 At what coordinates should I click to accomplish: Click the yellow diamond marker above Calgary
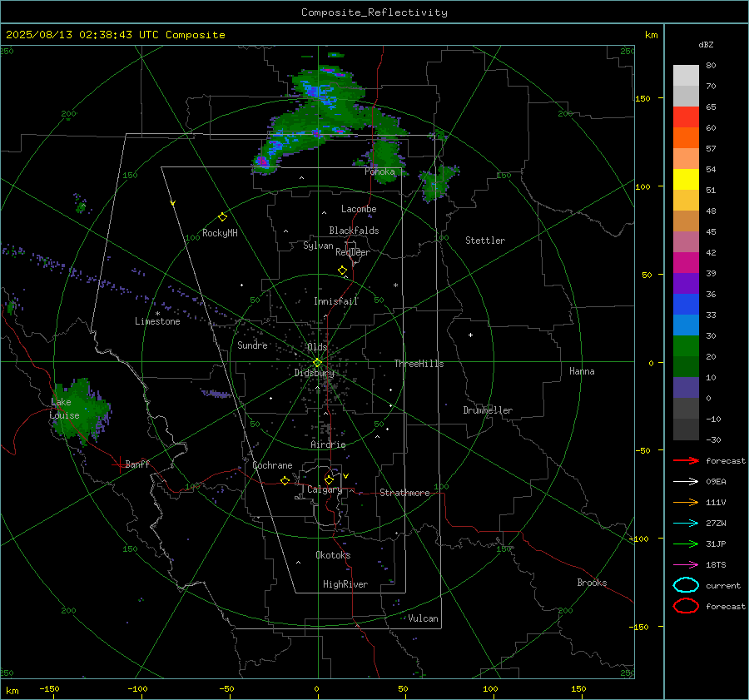(x=329, y=479)
